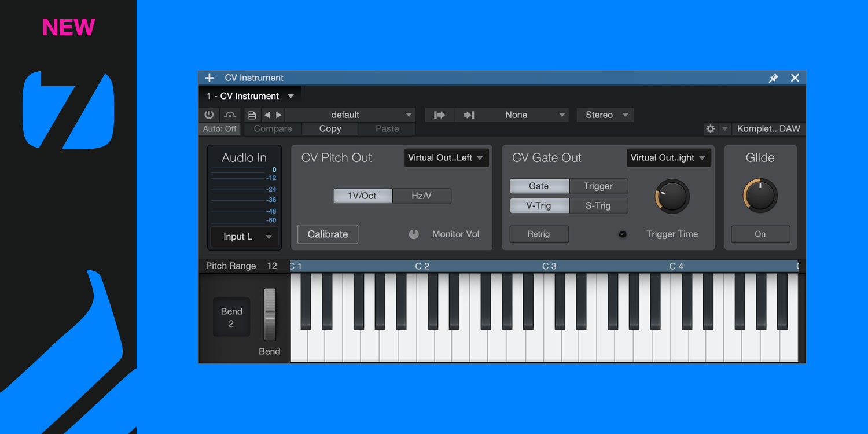This screenshot has width=868, height=434.
Task: Open the Input L audio input dropdown
Action: coord(244,237)
